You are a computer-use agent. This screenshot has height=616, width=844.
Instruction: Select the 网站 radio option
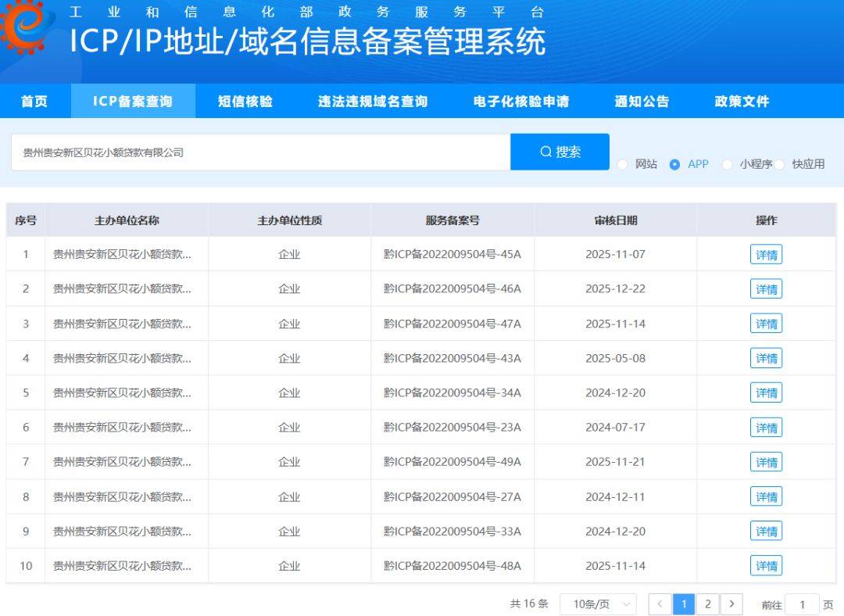[x=623, y=164]
